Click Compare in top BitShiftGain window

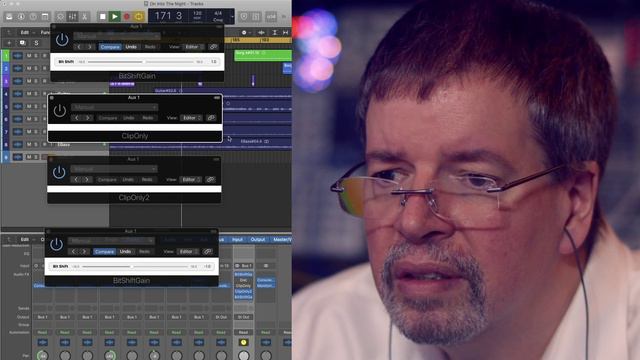coord(110,47)
